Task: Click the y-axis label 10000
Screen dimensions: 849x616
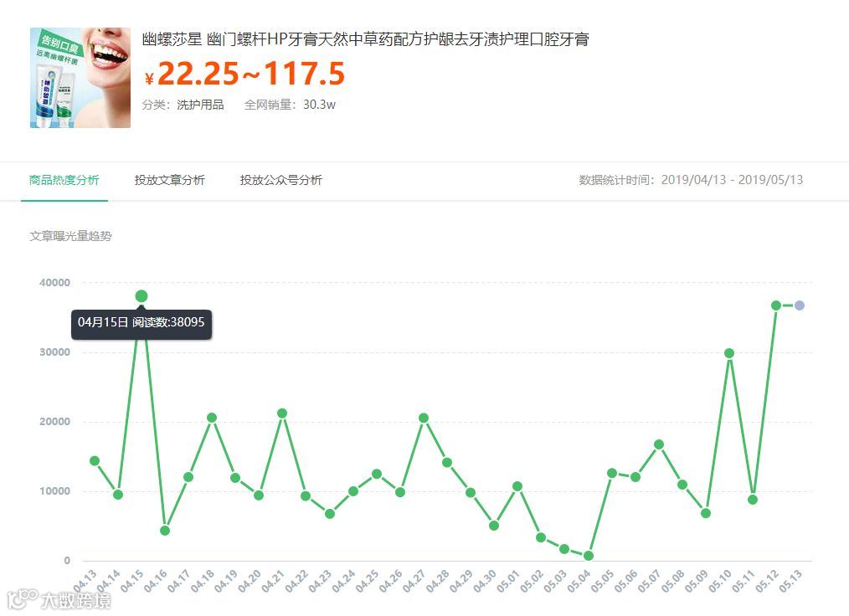Action: coord(54,491)
